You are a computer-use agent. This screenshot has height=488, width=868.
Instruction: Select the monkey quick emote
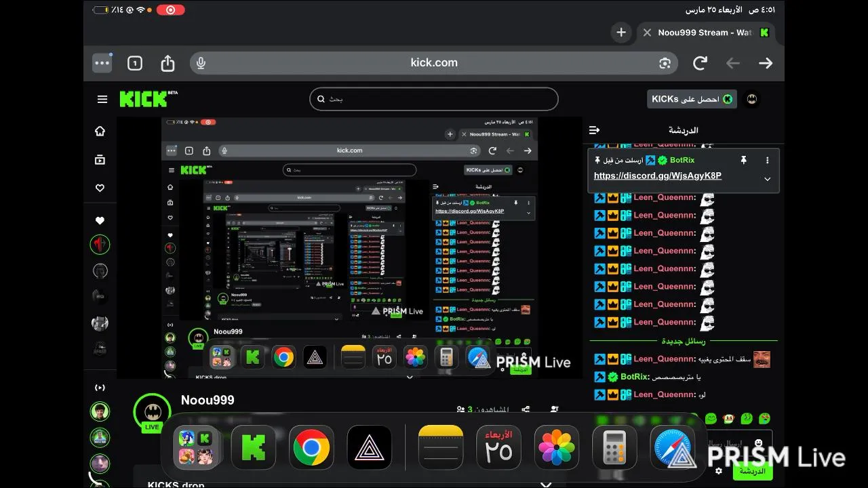pos(728,418)
